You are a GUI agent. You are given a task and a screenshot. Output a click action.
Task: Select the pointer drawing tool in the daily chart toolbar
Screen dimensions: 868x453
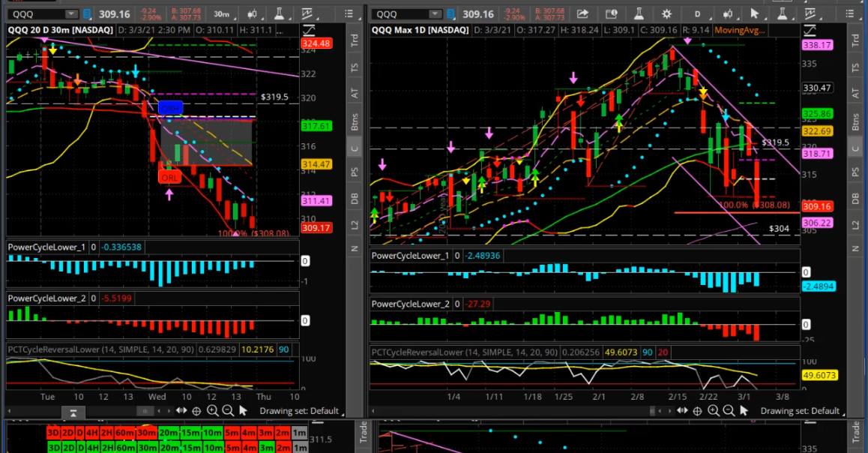click(x=755, y=13)
